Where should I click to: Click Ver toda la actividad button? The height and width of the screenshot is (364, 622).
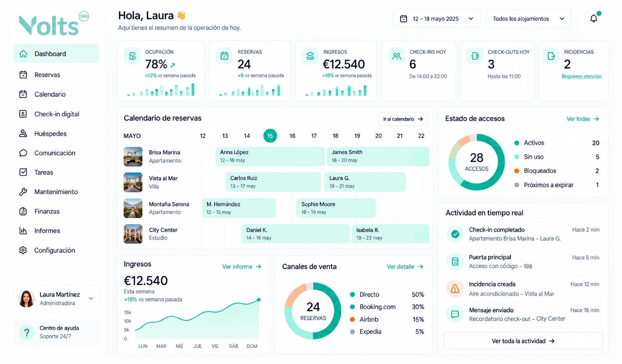pyautogui.click(x=523, y=341)
